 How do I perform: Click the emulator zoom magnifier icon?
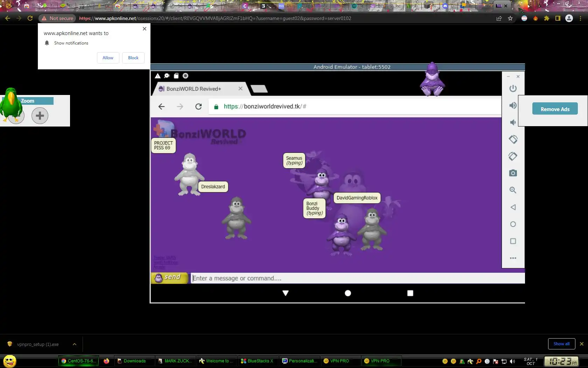tap(513, 190)
